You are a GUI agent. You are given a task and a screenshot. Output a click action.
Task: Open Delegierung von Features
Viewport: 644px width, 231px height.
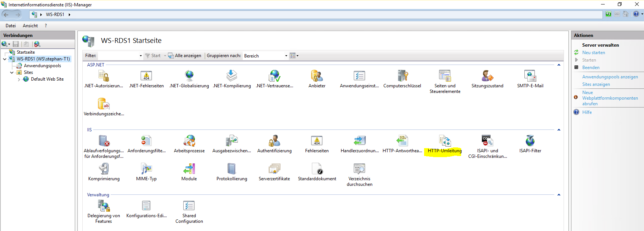[104, 212]
